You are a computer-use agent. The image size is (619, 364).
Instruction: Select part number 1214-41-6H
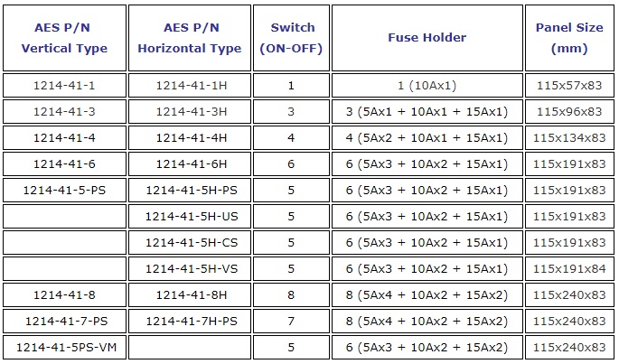click(x=192, y=163)
